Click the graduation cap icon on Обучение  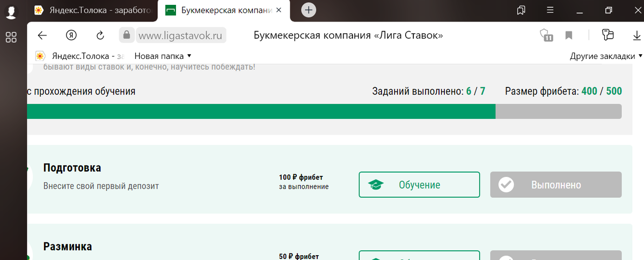(376, 185)
